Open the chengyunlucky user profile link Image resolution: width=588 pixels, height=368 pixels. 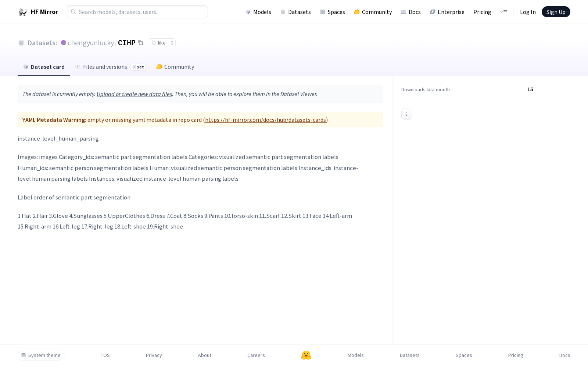tap(91, 43)
